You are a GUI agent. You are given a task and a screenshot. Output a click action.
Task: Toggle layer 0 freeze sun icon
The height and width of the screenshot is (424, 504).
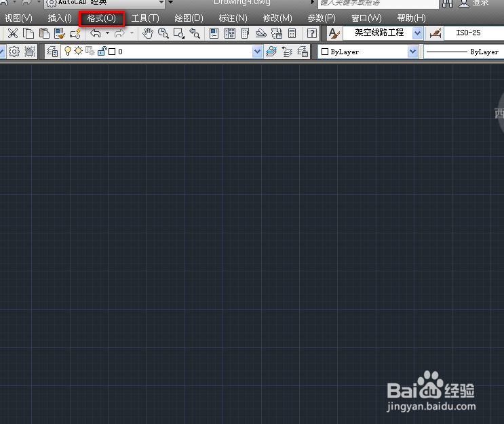(79, 51)
